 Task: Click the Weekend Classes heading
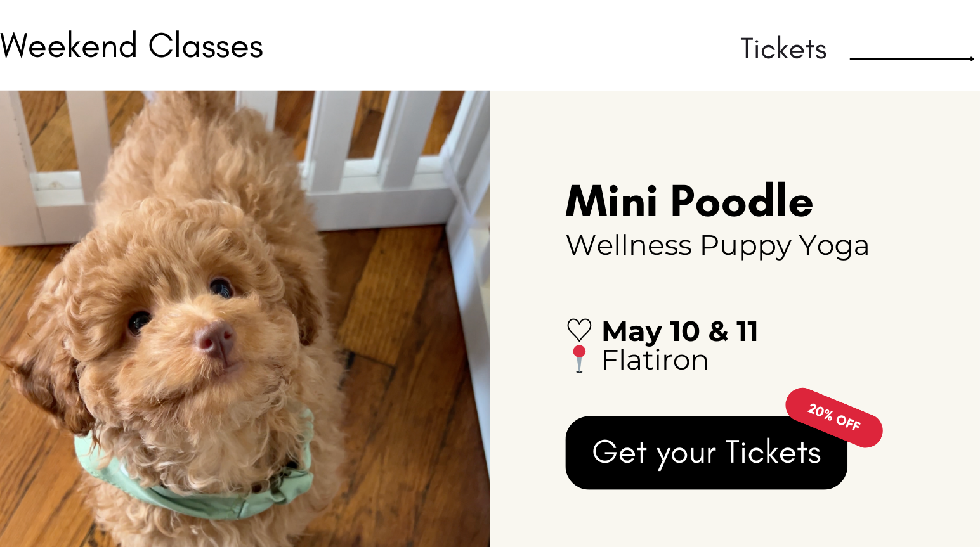pos(131,46)
